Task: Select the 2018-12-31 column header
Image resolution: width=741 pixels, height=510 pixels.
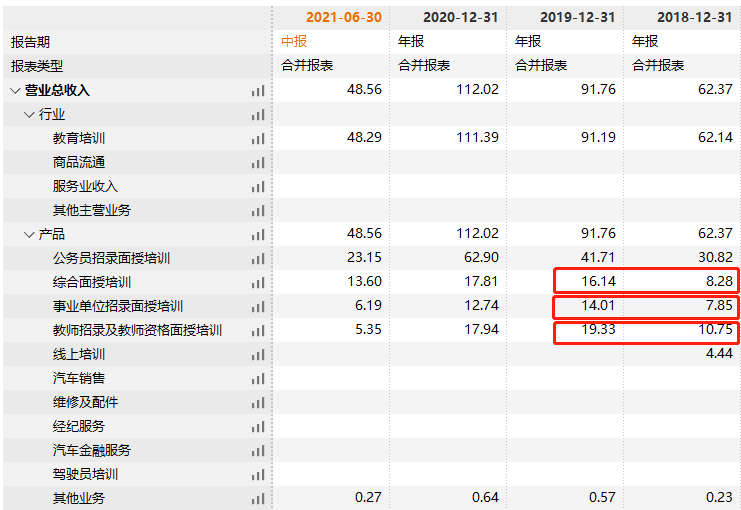Action: tap(694, 18)
